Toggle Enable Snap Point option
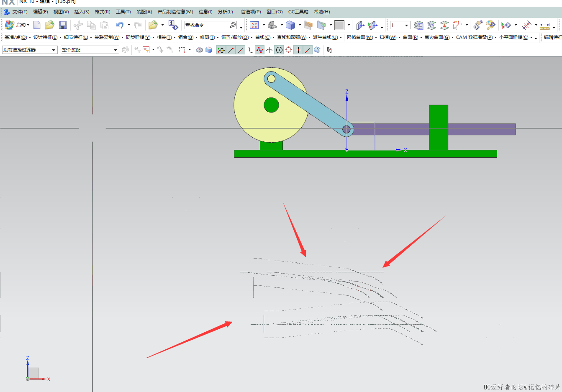The image size is (562, 392). pos(221,50)
